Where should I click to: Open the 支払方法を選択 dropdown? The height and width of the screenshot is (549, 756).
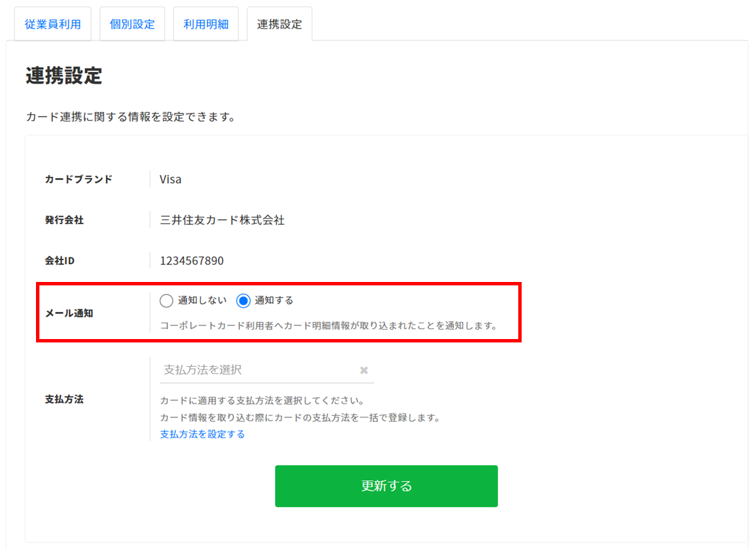(258, 370)
